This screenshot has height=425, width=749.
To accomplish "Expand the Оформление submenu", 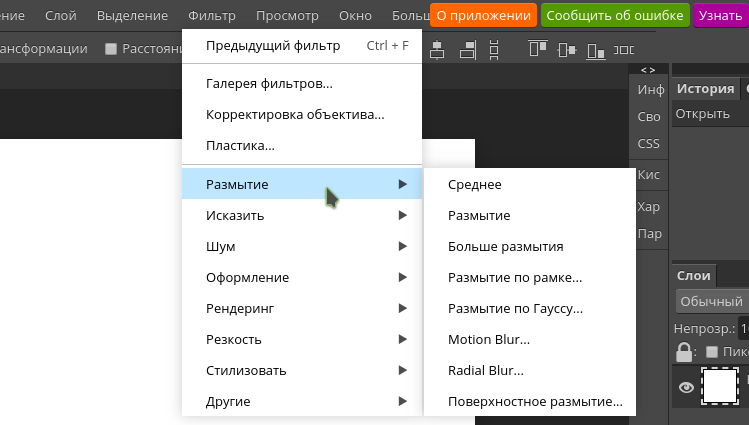I will tap(302, 277).
